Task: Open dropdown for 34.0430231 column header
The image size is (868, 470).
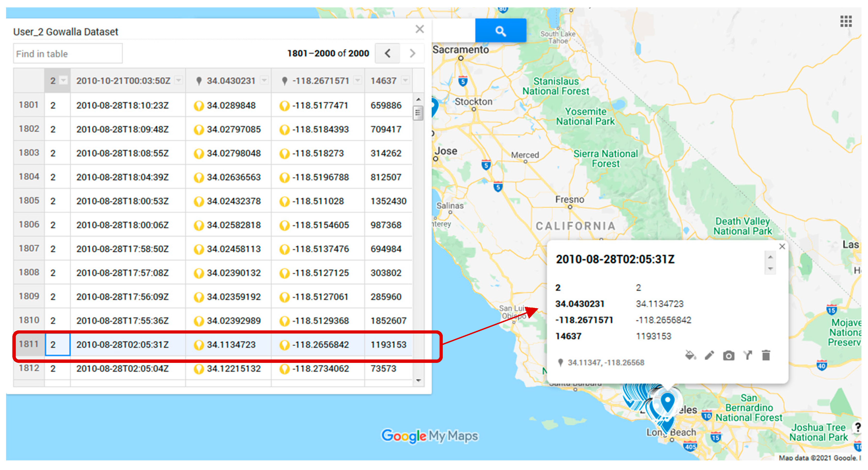Action: (x=264, y=80)
